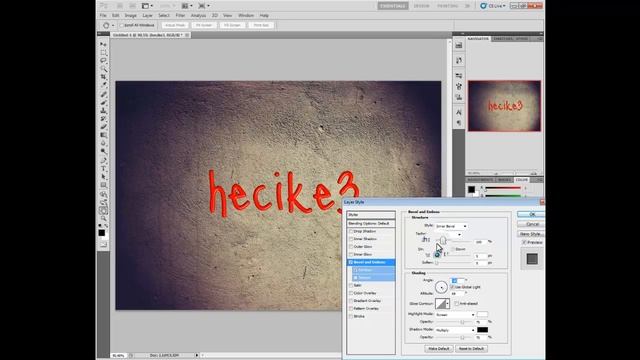Click Cancel in Layer Style dialog
The height and width of the screenshot is (360, 640).
[x=531, y=224]
